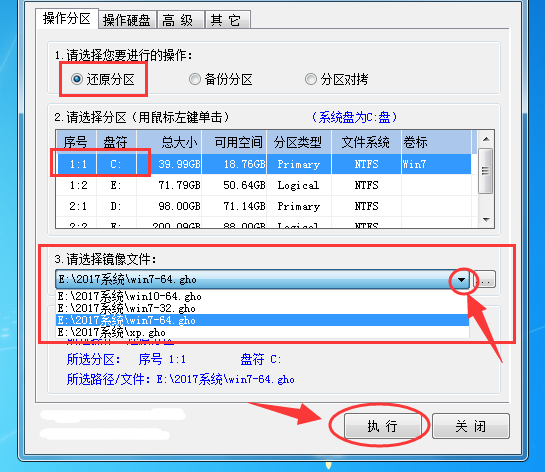Screen dimensions: 545x472
Task: Click the browse (...) button for image file
Action: [485, 280]
